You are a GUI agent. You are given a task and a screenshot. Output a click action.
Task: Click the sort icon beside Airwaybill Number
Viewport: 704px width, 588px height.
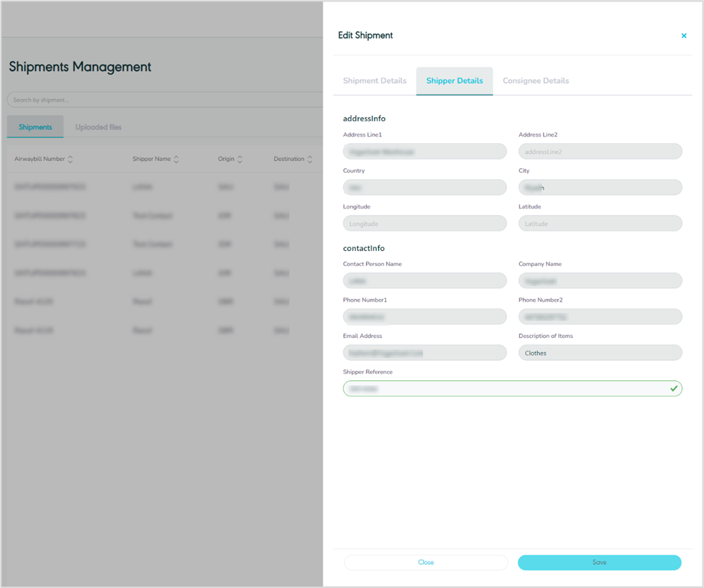pyautogui.click(x=70, y=160)
